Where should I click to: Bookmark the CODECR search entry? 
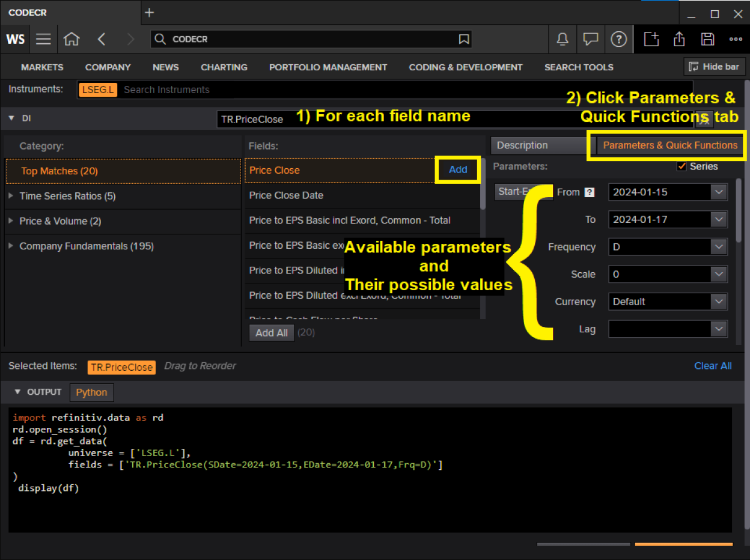point(464,39)
